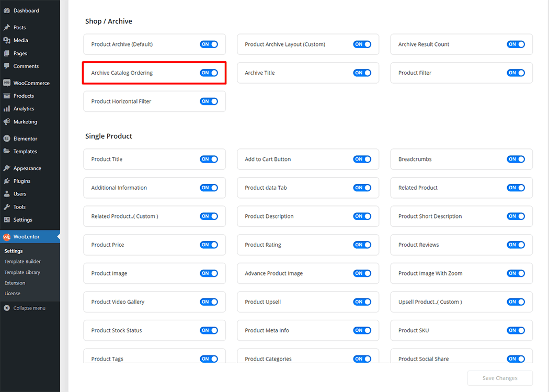Go to the Template Library submenu
This screenshot has width=549, height=392.
[x=22, y=272]
